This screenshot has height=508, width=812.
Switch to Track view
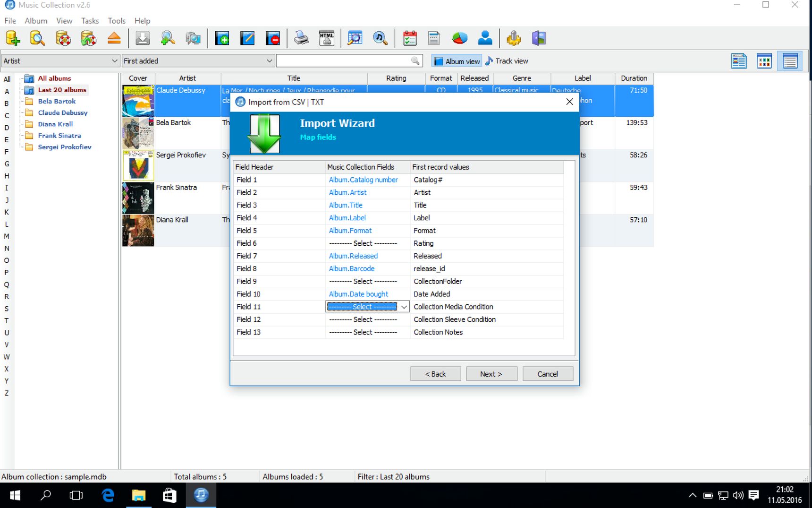[507, 61]
